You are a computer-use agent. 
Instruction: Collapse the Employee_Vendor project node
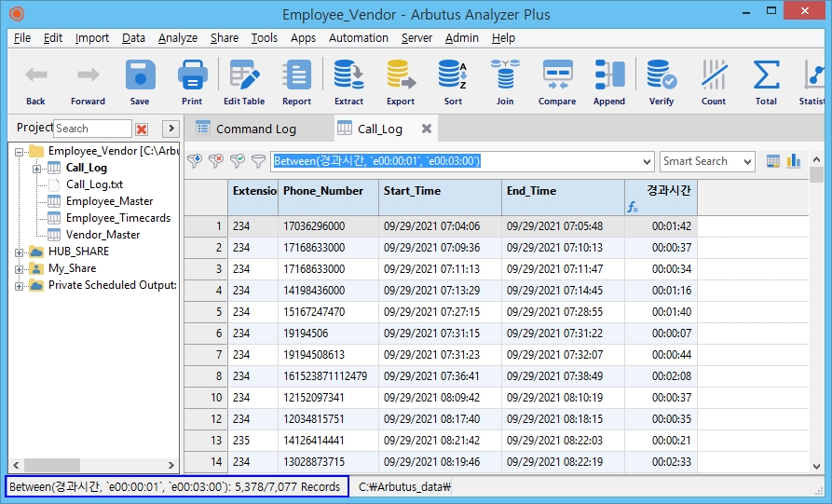20,152
